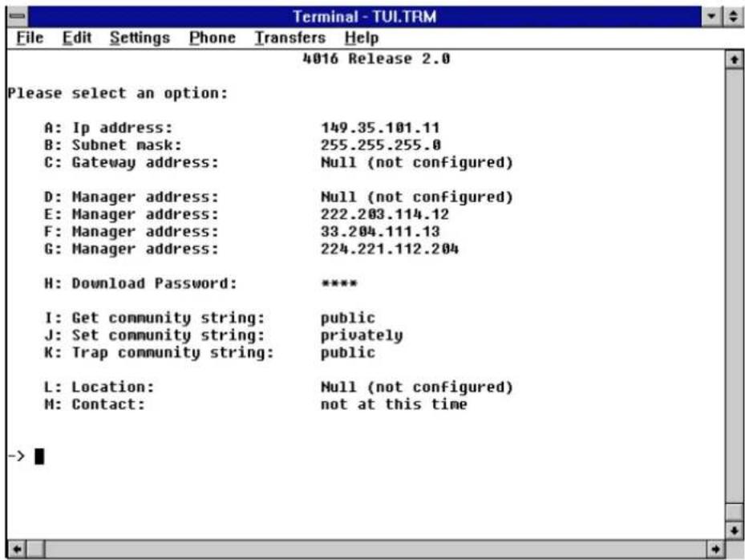Open the File menu

30,38
